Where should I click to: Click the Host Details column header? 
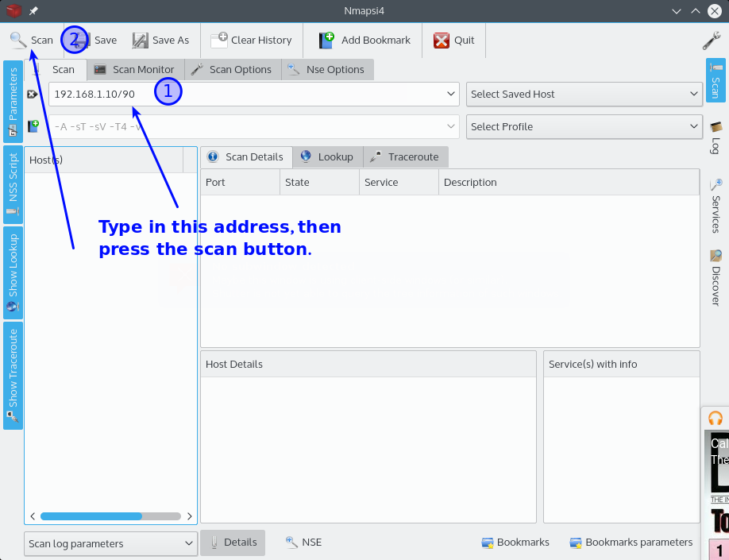click(368, 364)
